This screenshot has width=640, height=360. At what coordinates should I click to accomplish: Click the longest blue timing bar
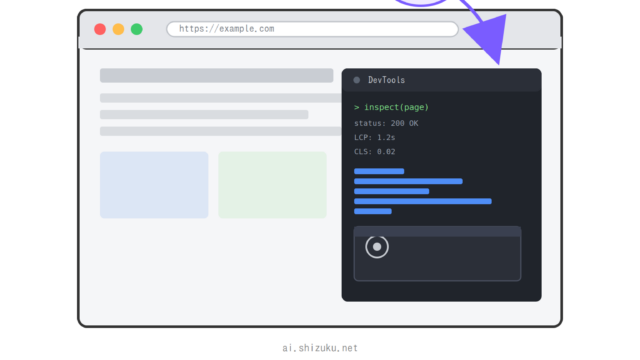click(423, 201)
